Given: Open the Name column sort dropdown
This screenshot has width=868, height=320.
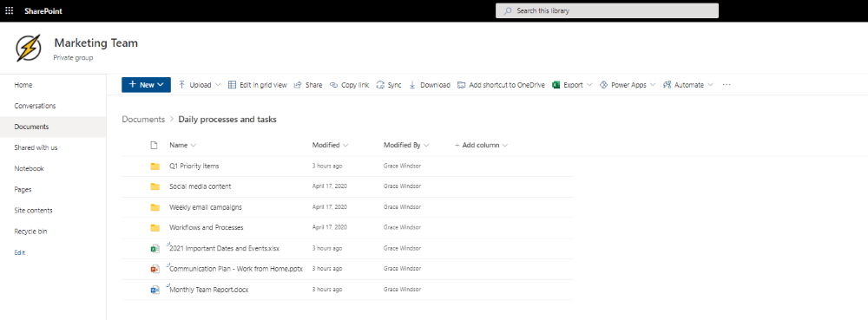Looking at the screenshot, I should tap(194, 146).
